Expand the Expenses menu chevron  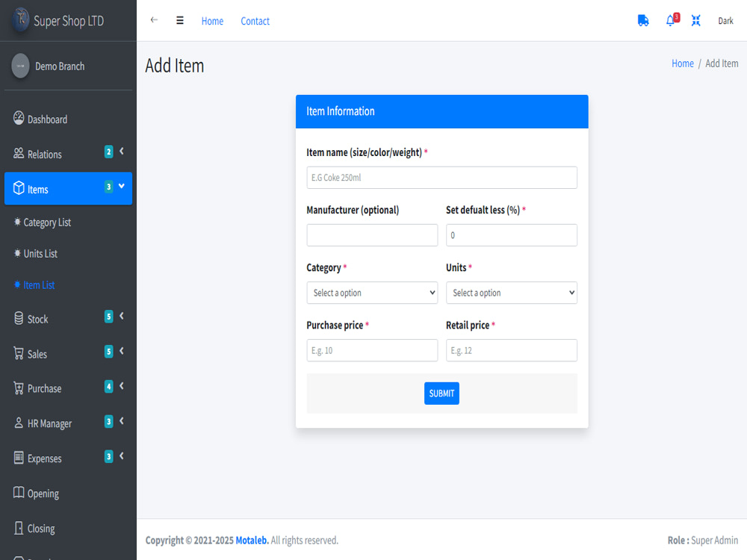click(x=122, y=455)
